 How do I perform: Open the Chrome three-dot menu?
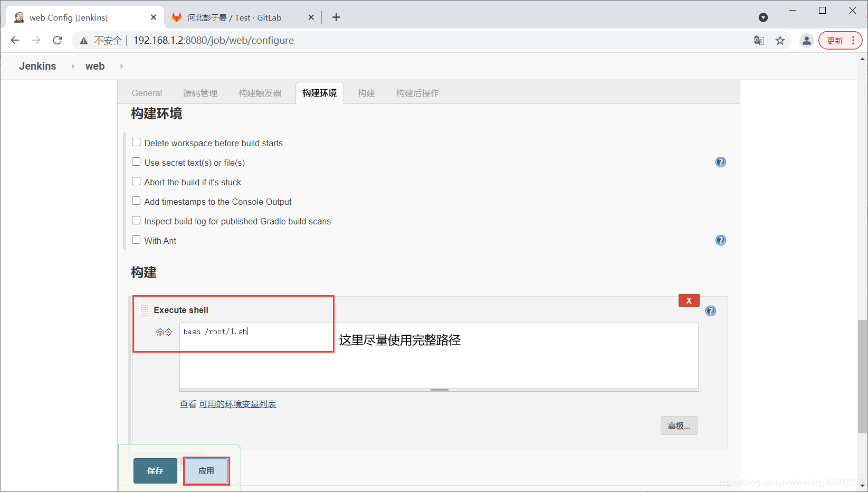[853, 41]
